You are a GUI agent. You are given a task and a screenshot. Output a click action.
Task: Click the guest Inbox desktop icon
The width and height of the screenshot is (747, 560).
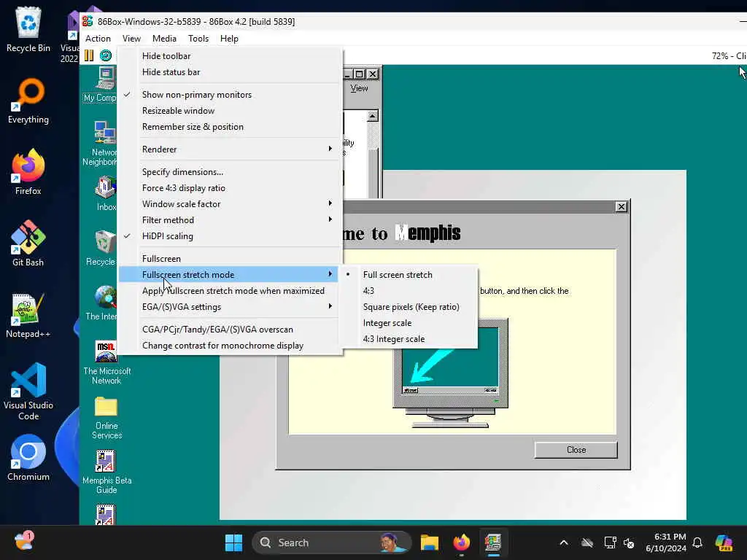[x=106, y=194]
